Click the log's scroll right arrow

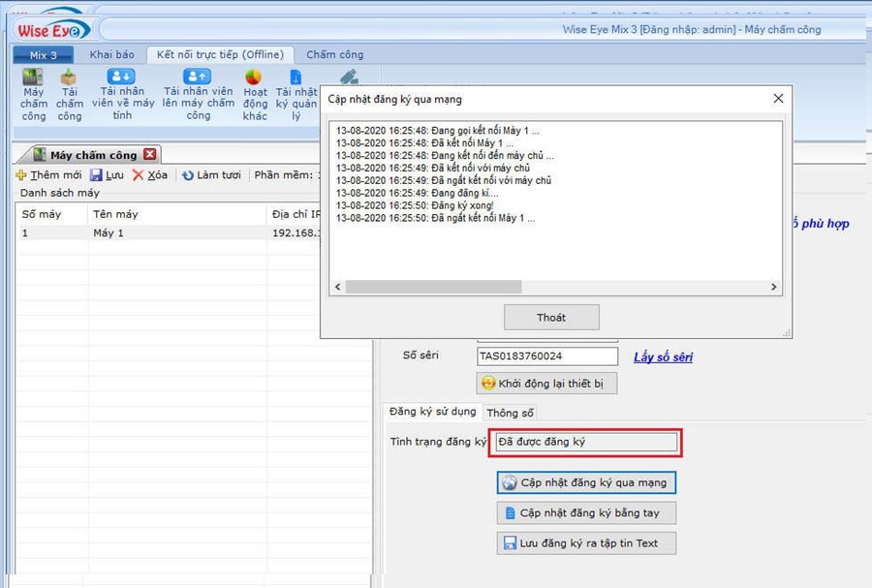[x=773, y=287]
